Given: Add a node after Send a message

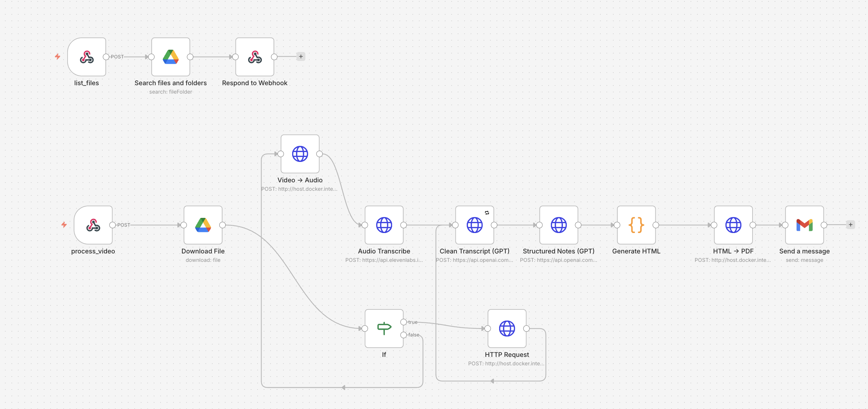Looking at the screenshot, I should click(x=851, y=225).
